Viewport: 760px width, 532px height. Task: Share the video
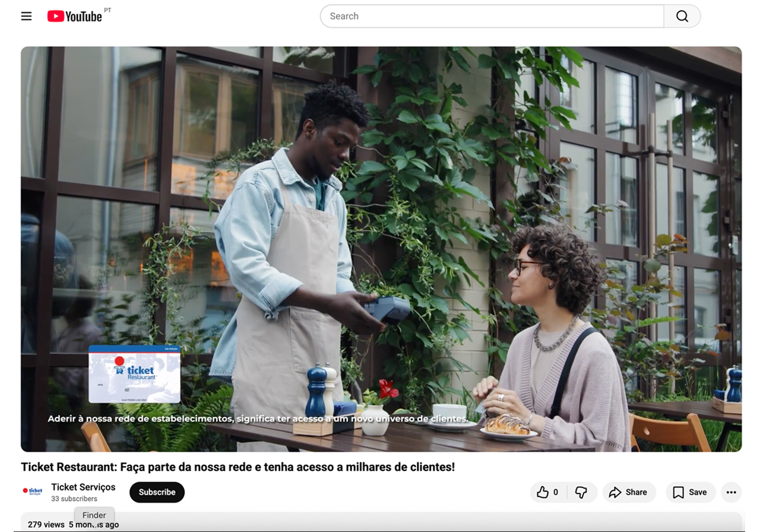(x=629, y=492)
